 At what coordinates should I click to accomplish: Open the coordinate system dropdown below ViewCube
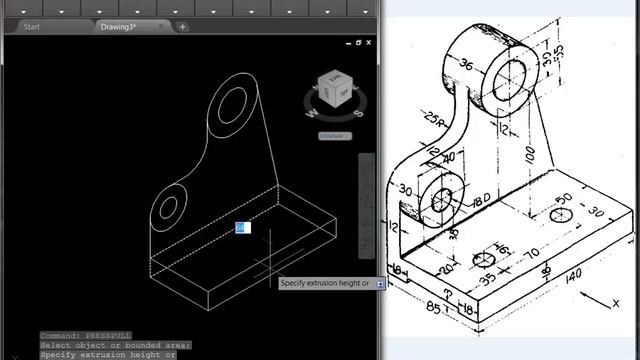click(335, 136)
